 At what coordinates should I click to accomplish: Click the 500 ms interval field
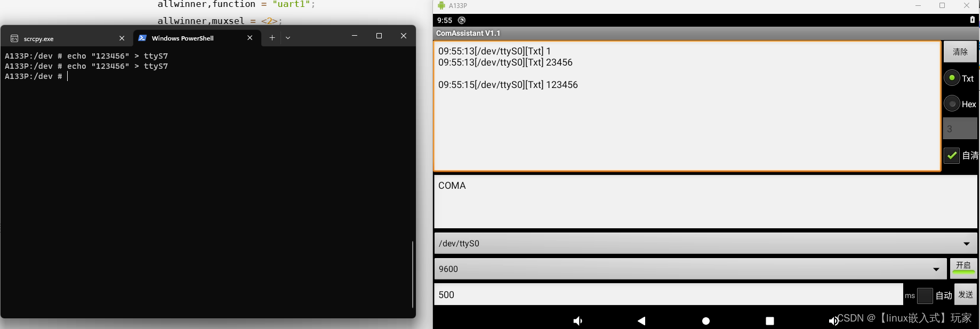669,294
